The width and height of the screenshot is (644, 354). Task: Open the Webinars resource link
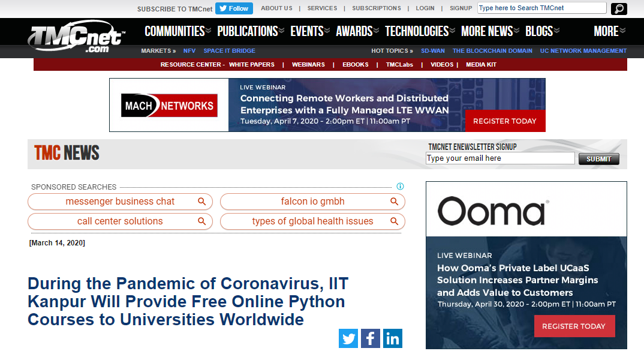[x=308, y=65]
